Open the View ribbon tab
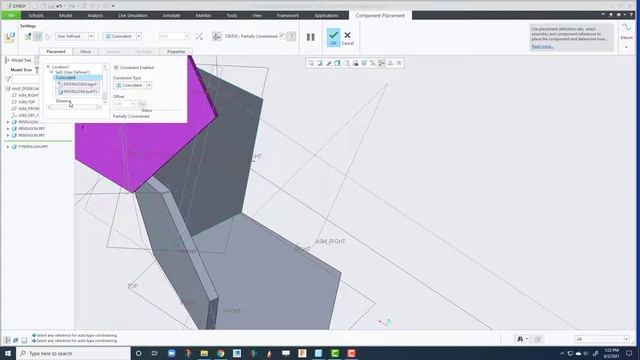 point(257,16)
